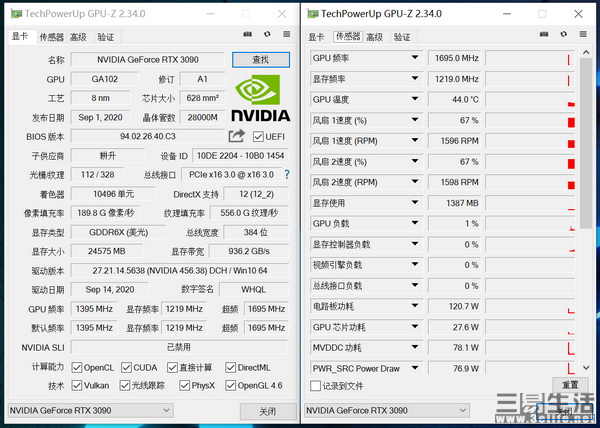Click the BIOS version field 94.02.26.40.C3
This screenshot has width=600, height=428.
pyautogui.click(x=148, y=136)
